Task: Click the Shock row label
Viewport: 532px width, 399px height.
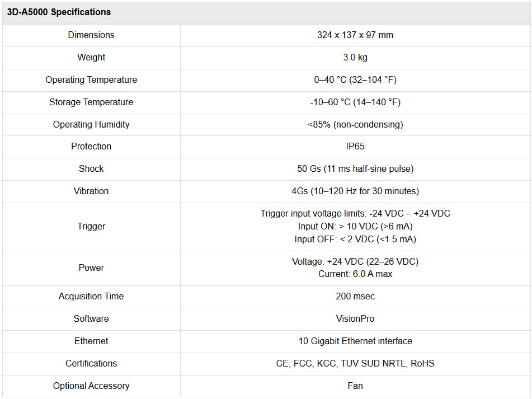Action: (91, 169)
